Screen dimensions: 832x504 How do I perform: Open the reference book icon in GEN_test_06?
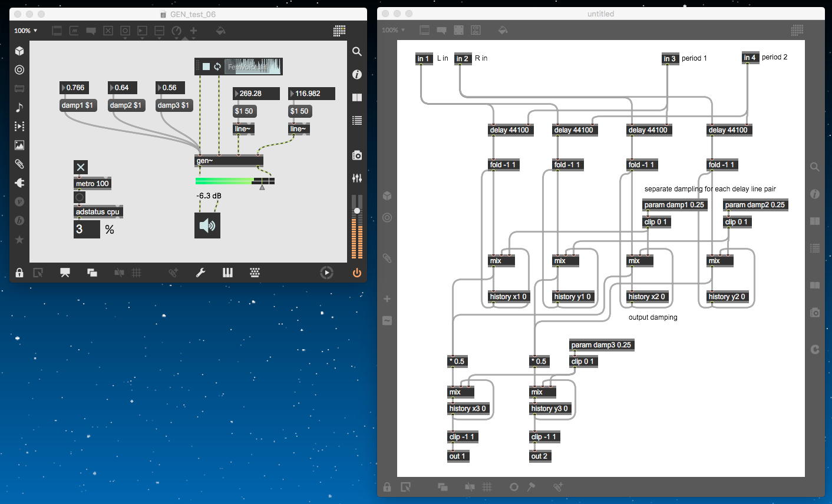tap(357, 97)
